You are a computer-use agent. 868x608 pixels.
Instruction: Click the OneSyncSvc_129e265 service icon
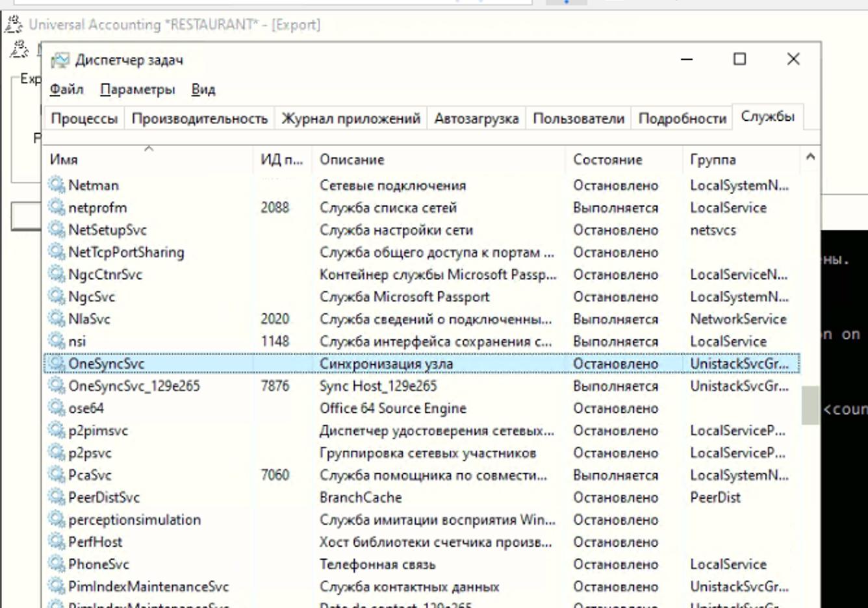pos(57,386)
